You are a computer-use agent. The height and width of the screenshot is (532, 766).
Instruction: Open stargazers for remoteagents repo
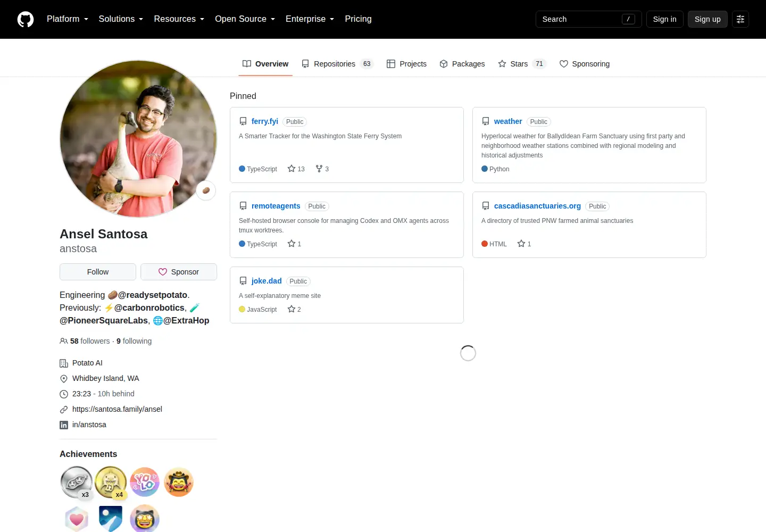[295, 244]
